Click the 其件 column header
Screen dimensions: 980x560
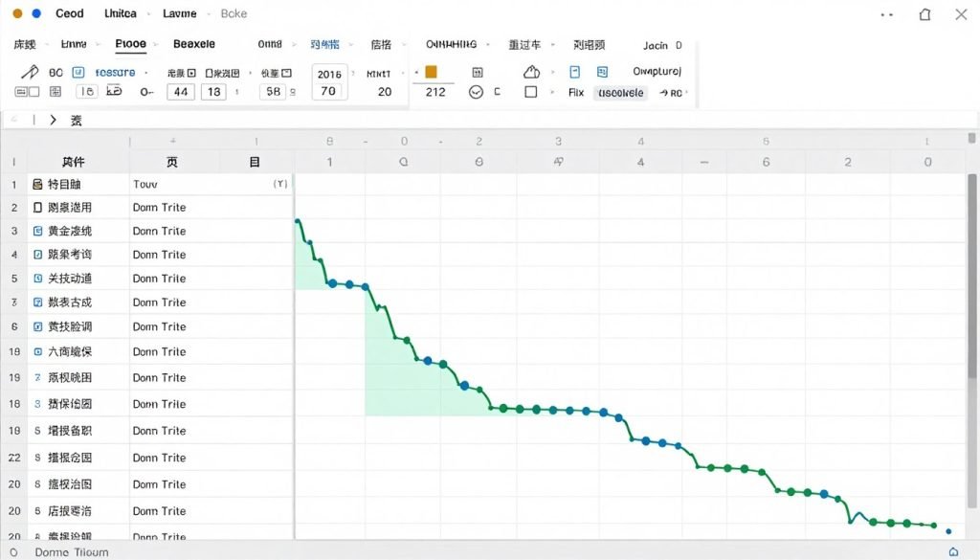(73, 162)
